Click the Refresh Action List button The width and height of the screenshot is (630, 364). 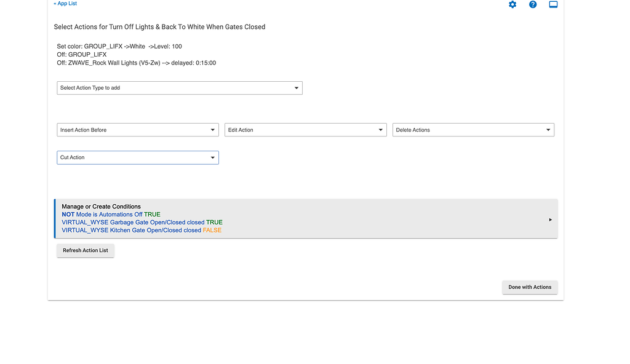pos(86,250)
